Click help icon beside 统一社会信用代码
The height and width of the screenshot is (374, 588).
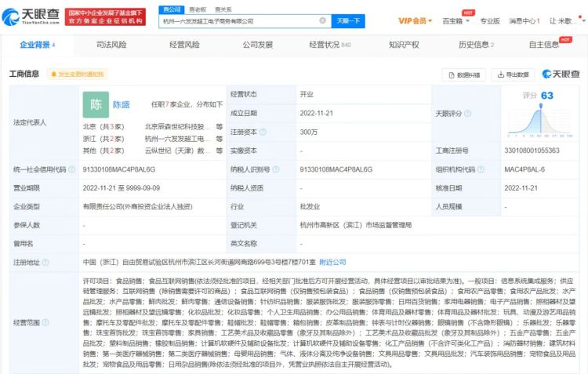pos(71,169)
